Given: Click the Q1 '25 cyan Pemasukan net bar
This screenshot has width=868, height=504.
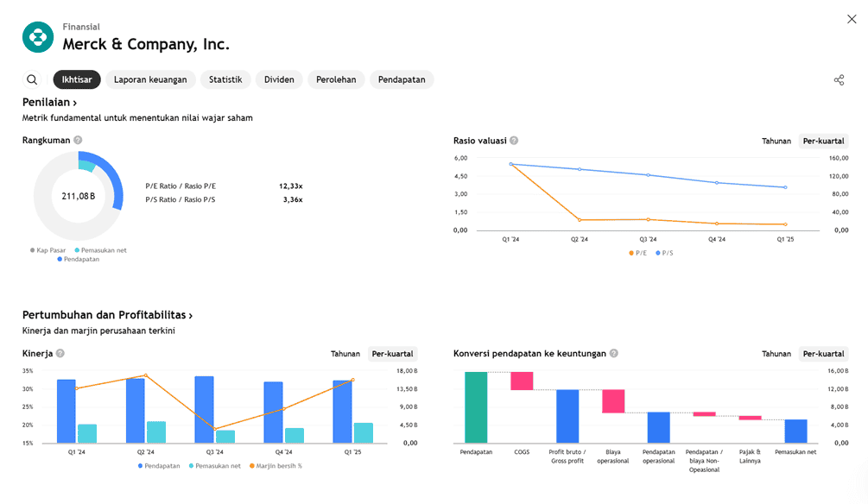Looking at the screenshot, I should (x=364, y=433).
